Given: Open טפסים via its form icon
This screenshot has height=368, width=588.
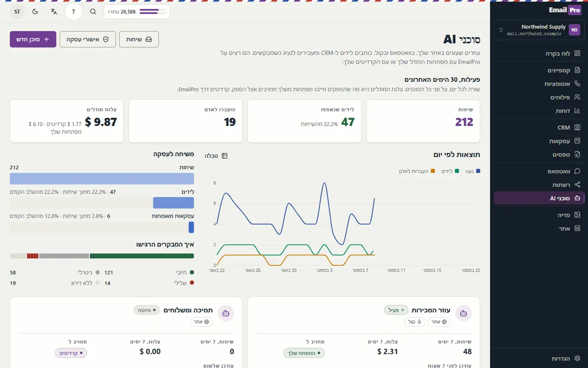Looking at the screenshot, I should (x=577, y=155).
